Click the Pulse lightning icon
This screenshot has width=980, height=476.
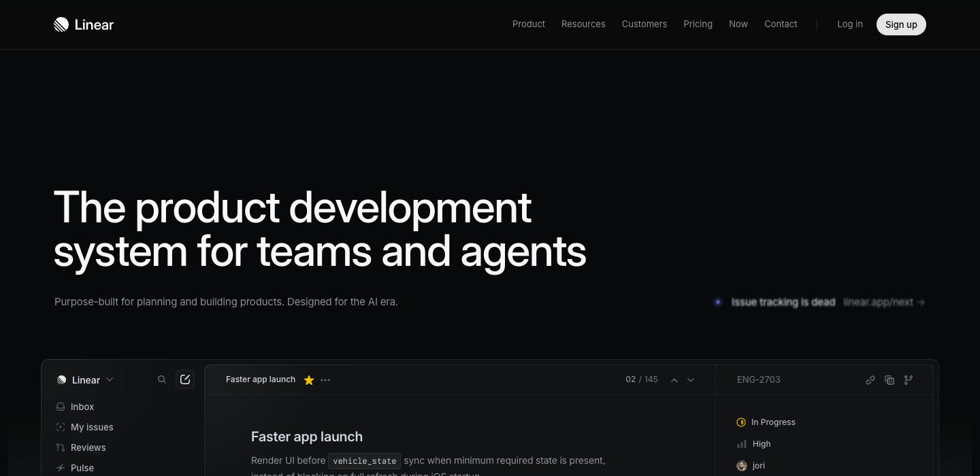pyautogui.click(x=61, y=468)
